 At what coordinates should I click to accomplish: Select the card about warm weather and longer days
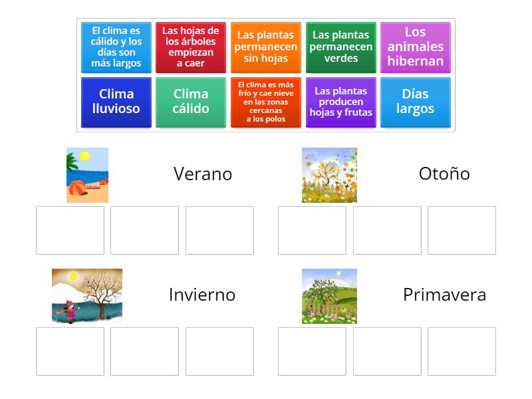click(x=116, y=48)
